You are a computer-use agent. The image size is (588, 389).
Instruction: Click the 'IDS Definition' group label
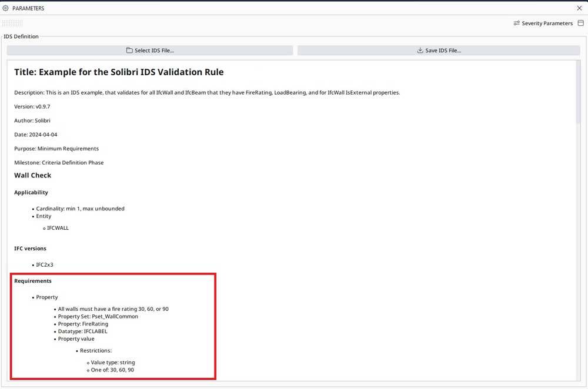pyautogui.click(x=21, y=36)
